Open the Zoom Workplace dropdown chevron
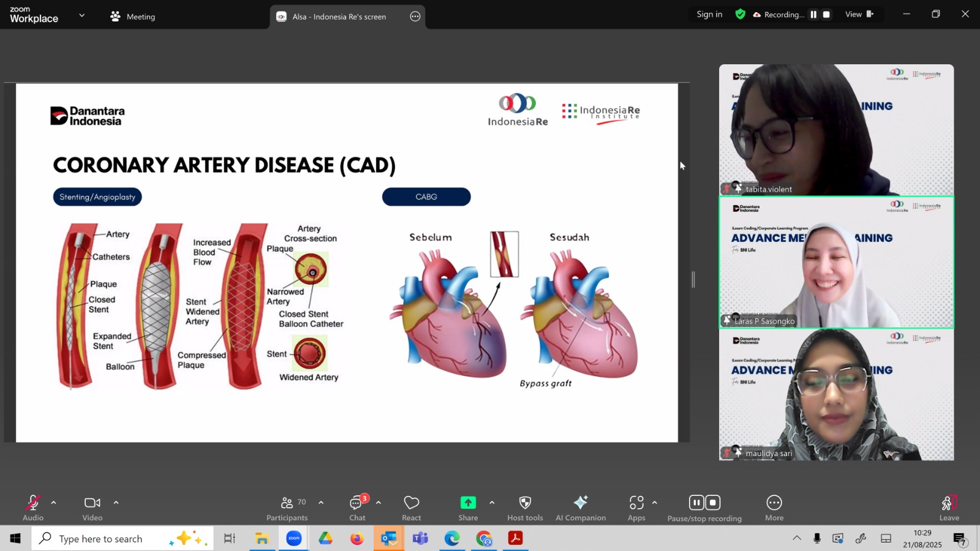This screenshot has height=551, width=980. (x=82, y=15)
